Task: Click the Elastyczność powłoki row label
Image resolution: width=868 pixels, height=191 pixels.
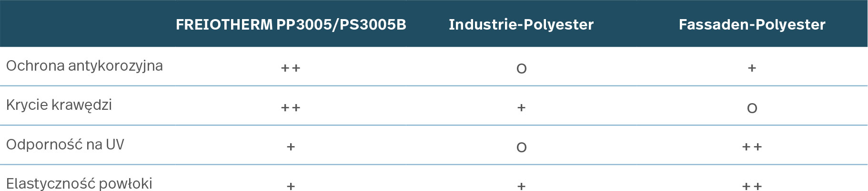Action: [79, 183]
